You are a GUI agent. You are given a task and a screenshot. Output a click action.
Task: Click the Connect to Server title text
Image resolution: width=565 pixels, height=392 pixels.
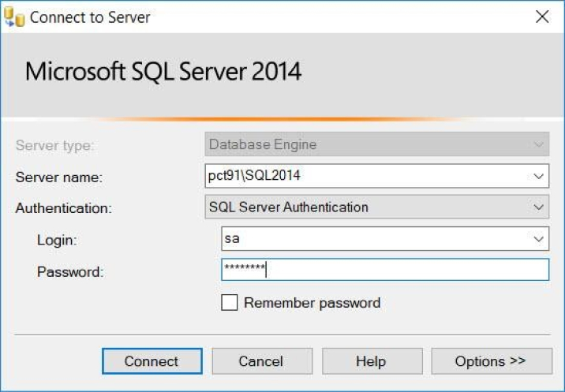point(90,17)
